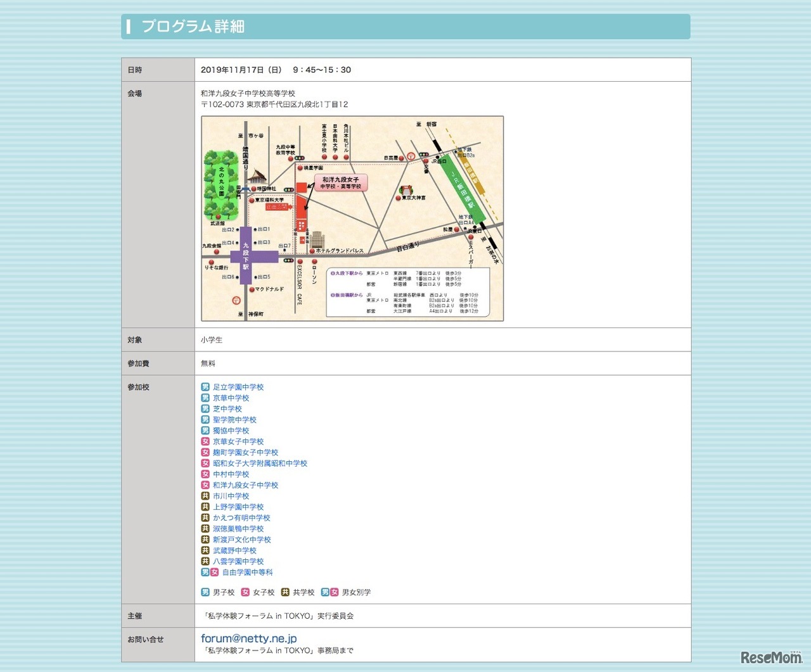Click the 共 icon beside 市川中学校
This screenshot has width=811, height=672.
click(x=205, y=496)
